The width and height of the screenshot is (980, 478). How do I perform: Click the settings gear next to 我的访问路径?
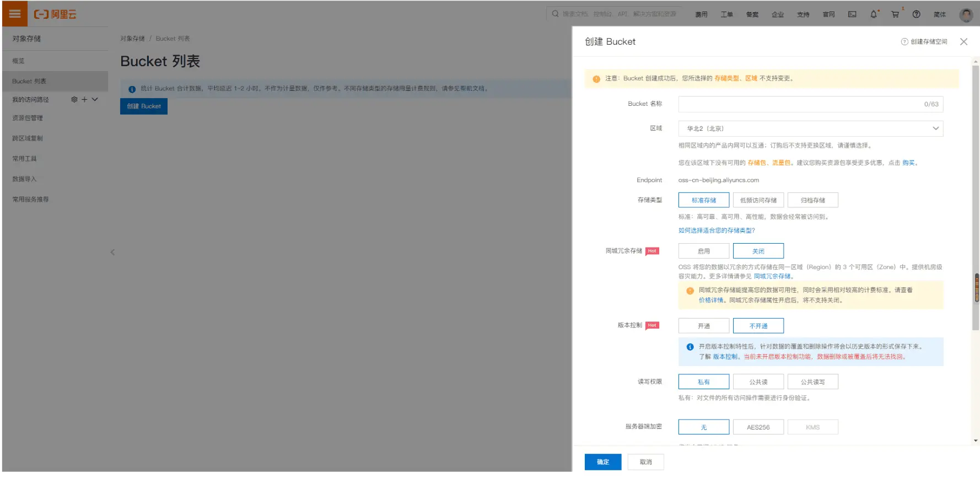click(x=74, y=100)
